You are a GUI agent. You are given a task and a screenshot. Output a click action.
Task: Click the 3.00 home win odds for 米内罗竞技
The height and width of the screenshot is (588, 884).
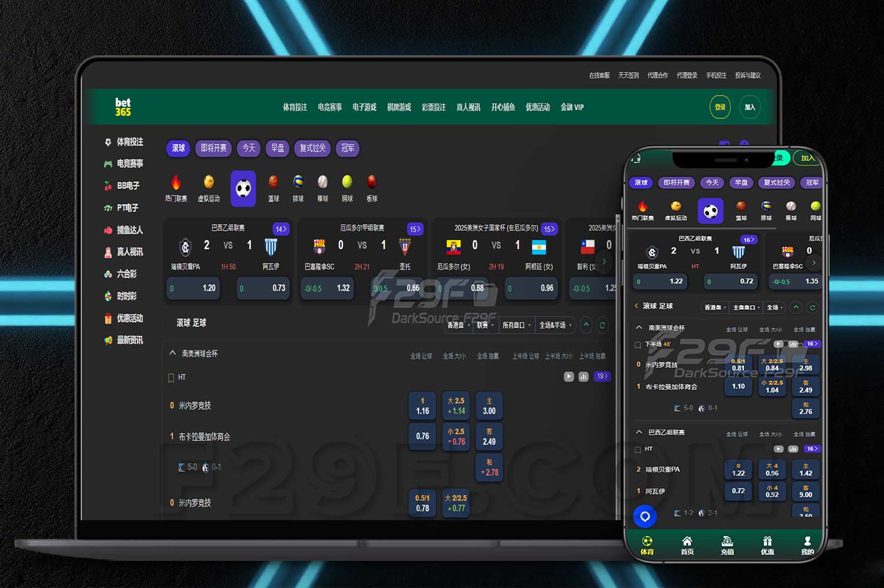(x=489, y=405)
